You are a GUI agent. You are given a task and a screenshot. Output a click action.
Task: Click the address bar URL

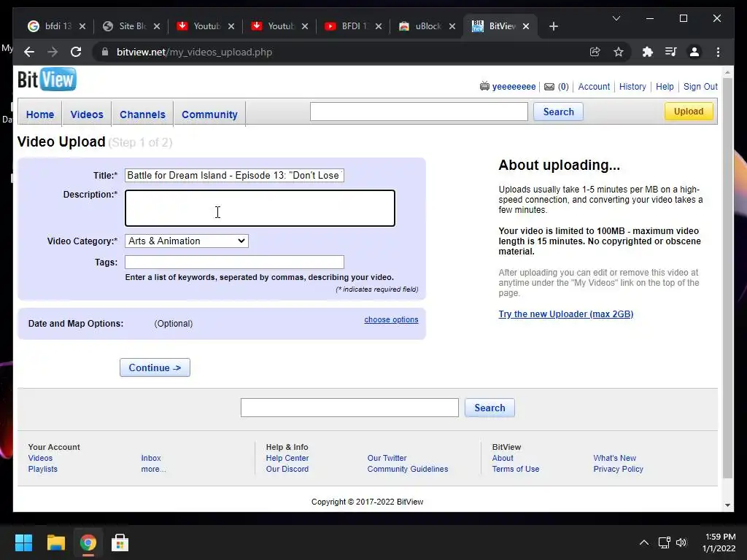[x=194, y=52]
